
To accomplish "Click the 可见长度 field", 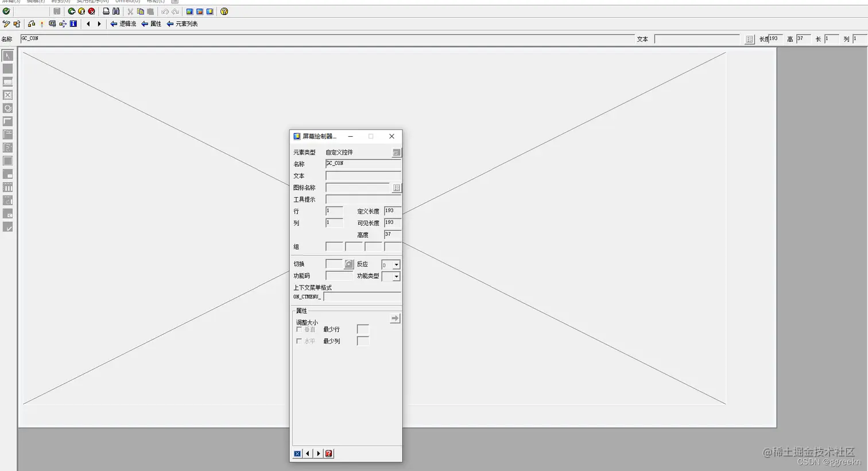I will pyautogui.click(x=393, y=223).
